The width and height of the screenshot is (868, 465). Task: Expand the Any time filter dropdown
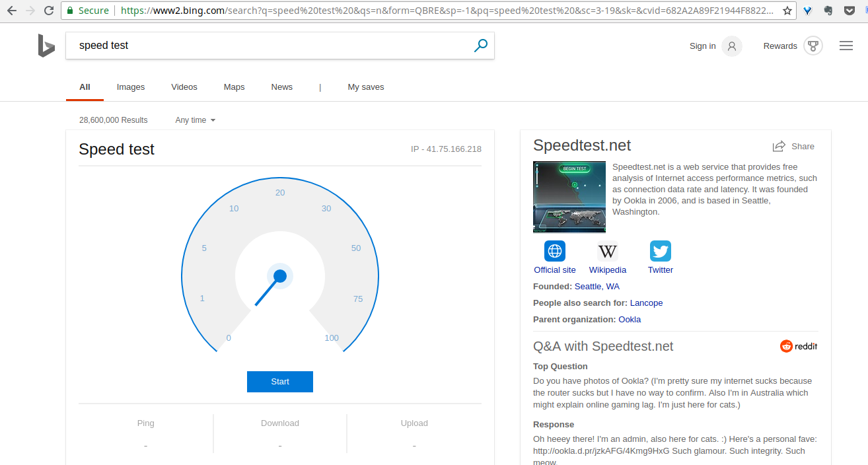(x=196, y=120)
